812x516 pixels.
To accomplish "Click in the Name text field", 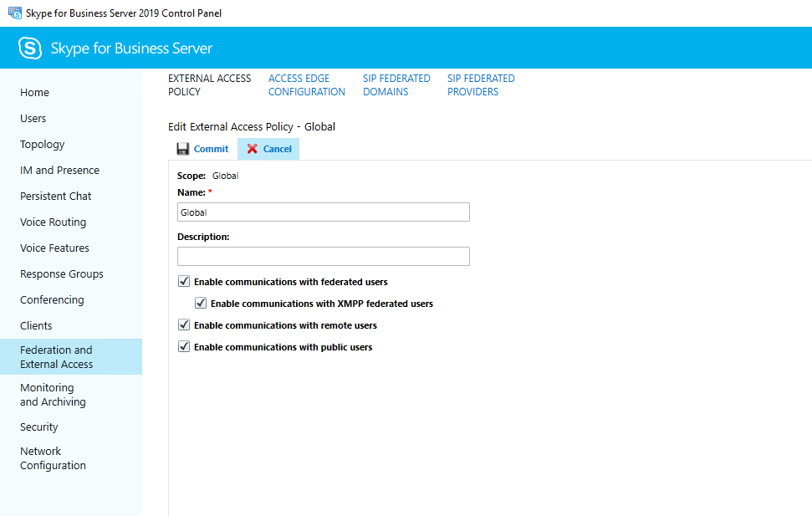I will click(323, 212).
